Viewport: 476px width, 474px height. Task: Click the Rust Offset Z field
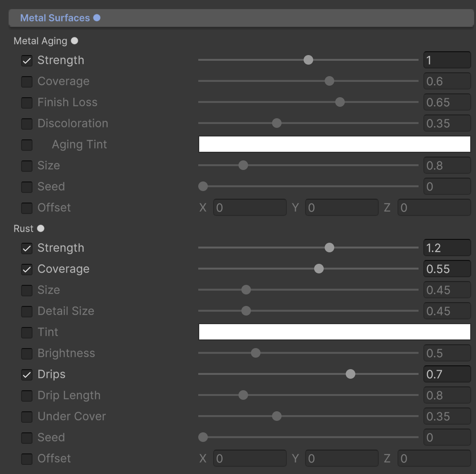(x=434, y=458)
